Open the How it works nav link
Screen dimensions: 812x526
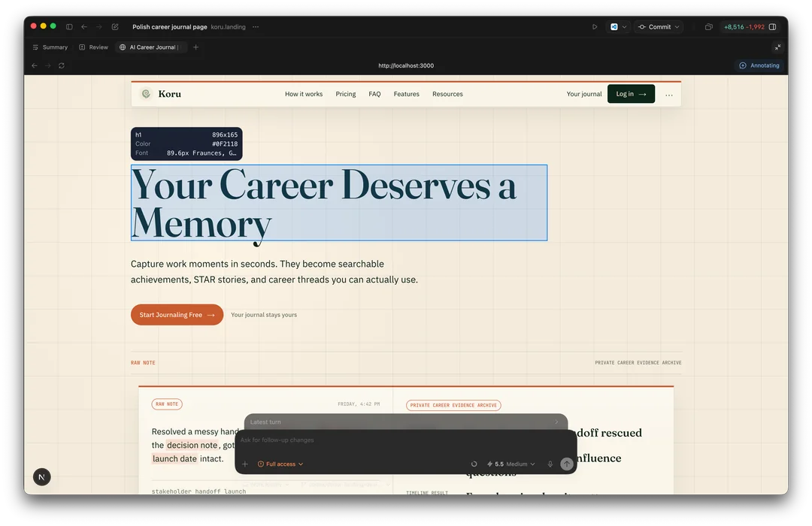tap(304, 94)
